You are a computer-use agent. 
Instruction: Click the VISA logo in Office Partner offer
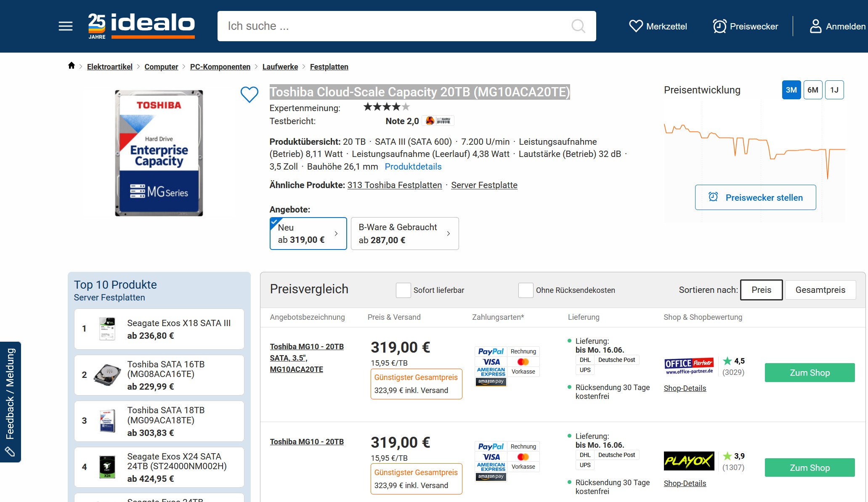(491, 362)
